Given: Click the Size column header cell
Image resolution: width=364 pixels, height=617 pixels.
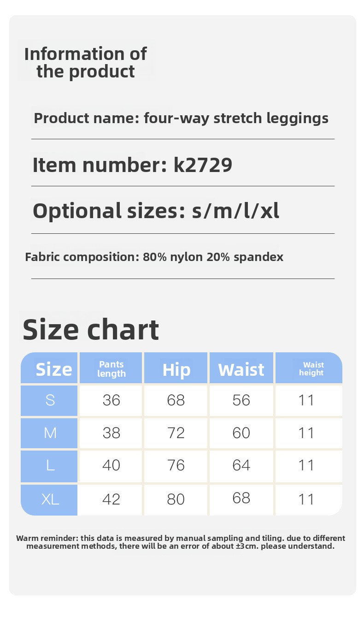Looking at the screenshot, I should tap(53, 369).
